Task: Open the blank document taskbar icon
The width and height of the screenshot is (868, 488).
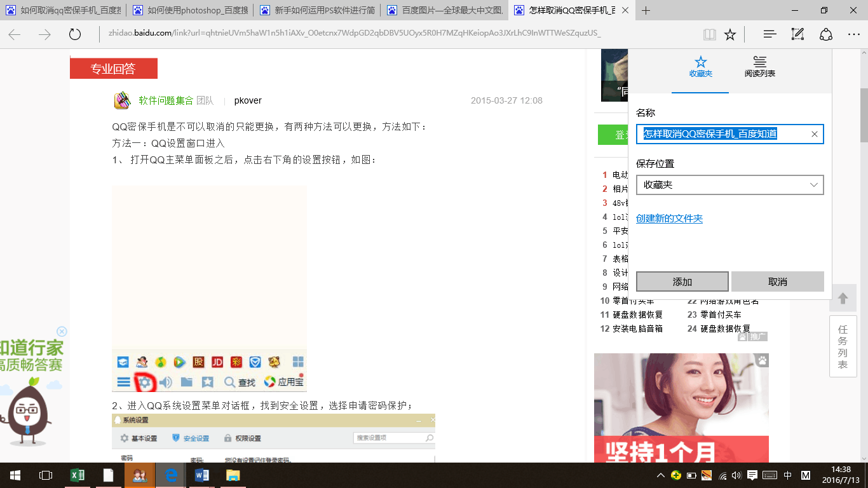Action: point(109,475)
